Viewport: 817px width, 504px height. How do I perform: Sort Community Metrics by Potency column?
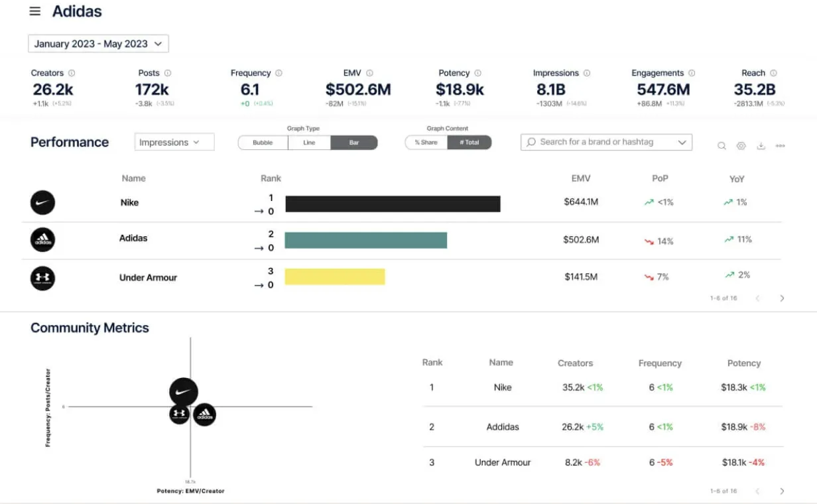[x=744, y=363]
